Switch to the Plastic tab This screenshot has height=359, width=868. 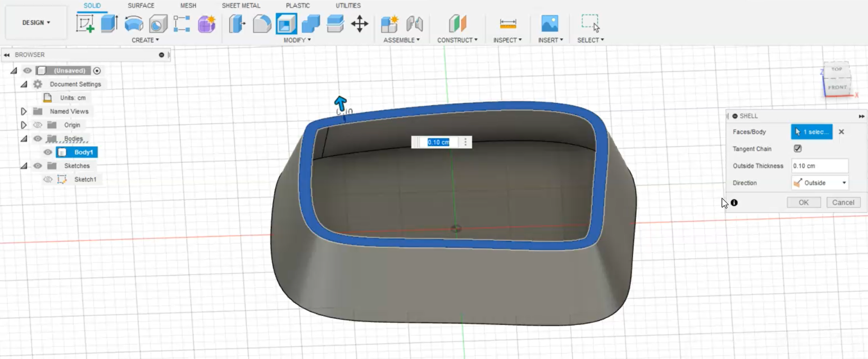298,6
